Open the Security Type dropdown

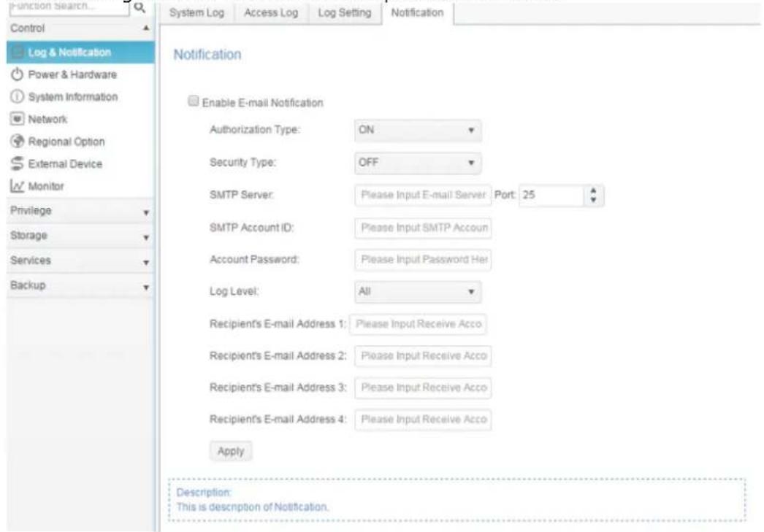[x=418, y=163]
